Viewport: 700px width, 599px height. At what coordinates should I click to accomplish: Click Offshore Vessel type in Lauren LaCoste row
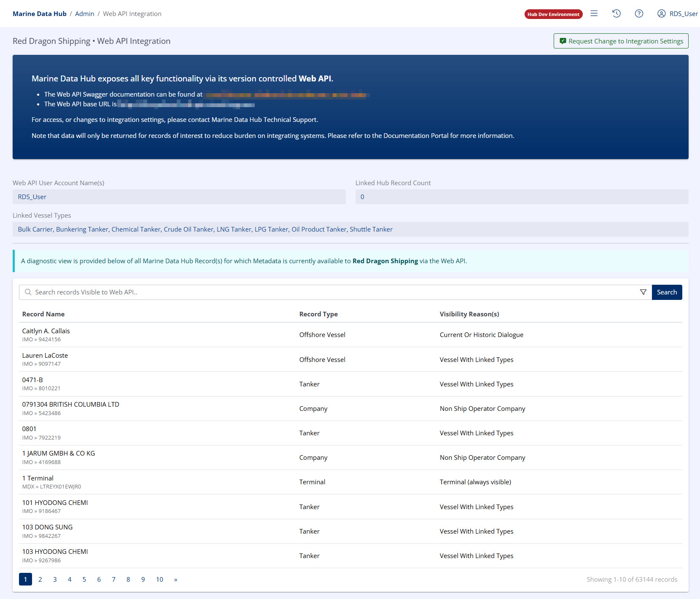coord(322,359)
